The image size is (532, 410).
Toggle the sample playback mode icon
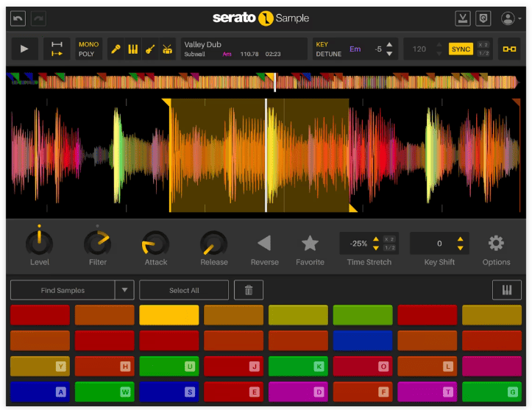pos(57,49)
